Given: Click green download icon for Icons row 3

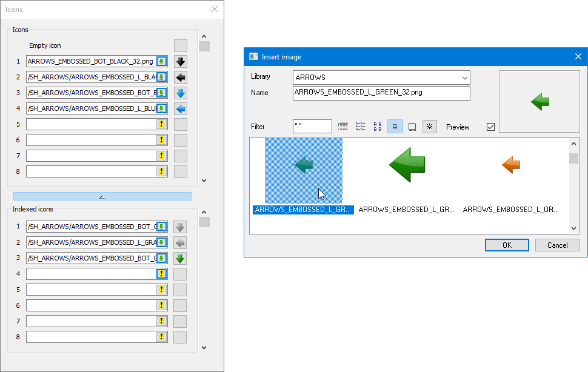Looking at the screenshot, I should coord(162,93).
